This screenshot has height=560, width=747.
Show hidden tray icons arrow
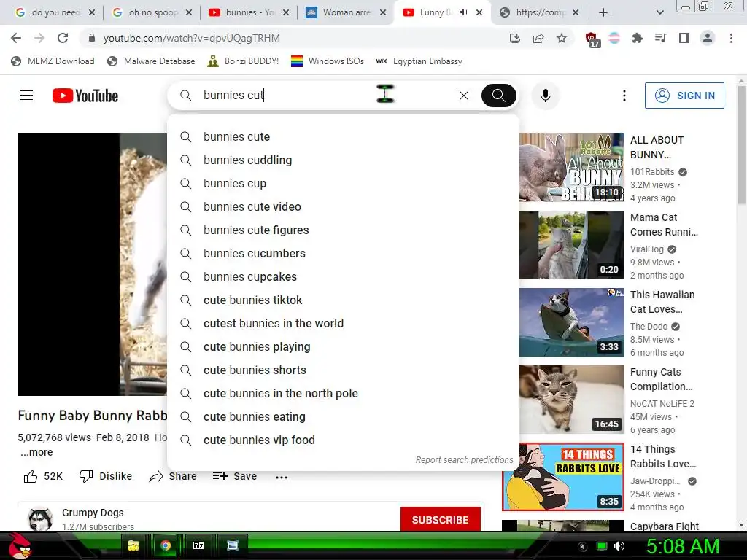(x=582, y=546)
